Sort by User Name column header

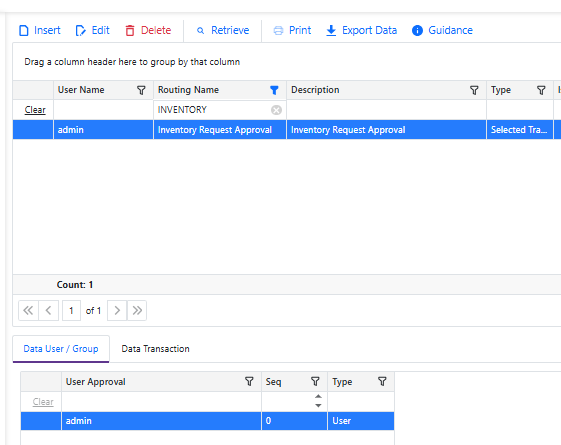[x=81, y=90]
